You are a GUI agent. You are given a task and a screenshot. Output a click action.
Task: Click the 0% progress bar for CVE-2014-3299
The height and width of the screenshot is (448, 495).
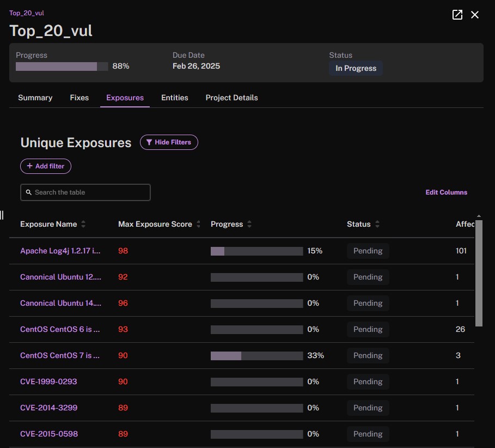tap(256, 408)
